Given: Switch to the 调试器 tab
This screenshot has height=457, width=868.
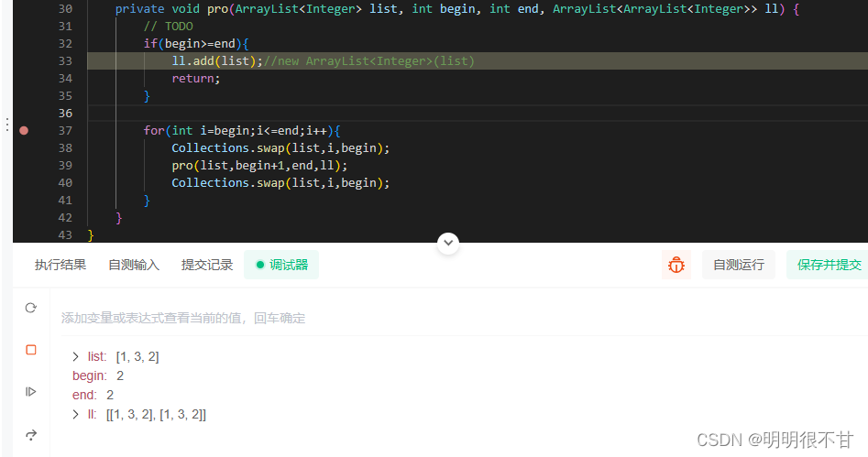Looking at the screenshot, I should click(281, 265).
